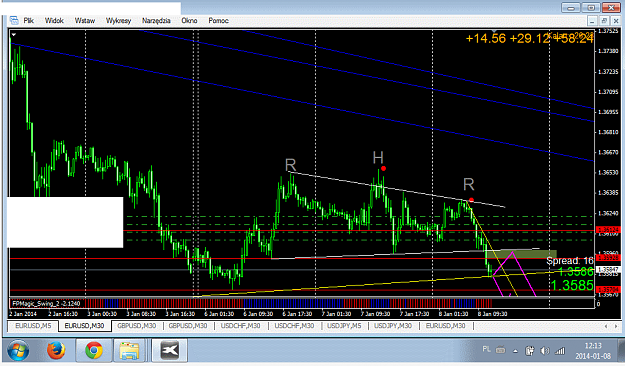Screen dimensions: 625x366
Task: Click the Show desktop strip
Action: [622, 351]
